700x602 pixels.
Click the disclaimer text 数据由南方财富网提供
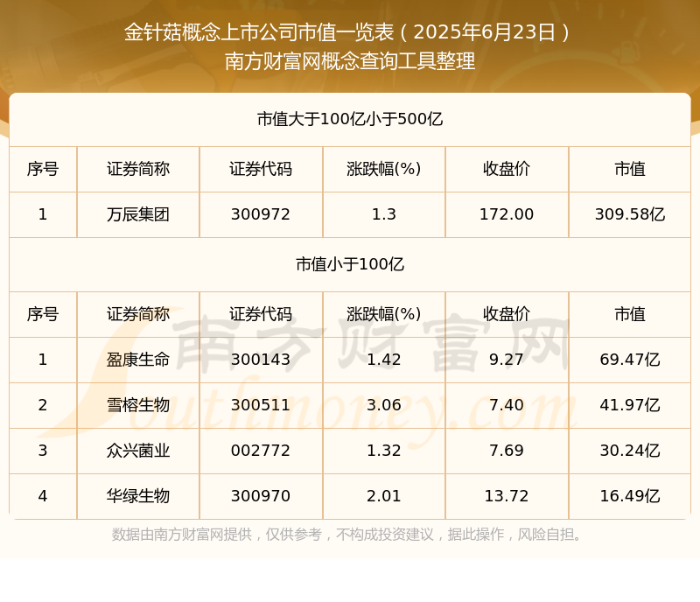[x=182, y=535]
